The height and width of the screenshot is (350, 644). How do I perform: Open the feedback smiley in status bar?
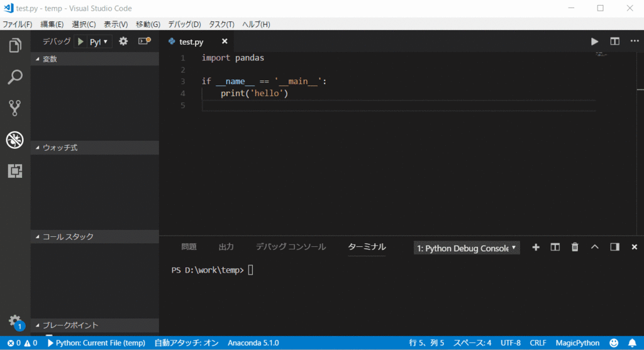614,342
